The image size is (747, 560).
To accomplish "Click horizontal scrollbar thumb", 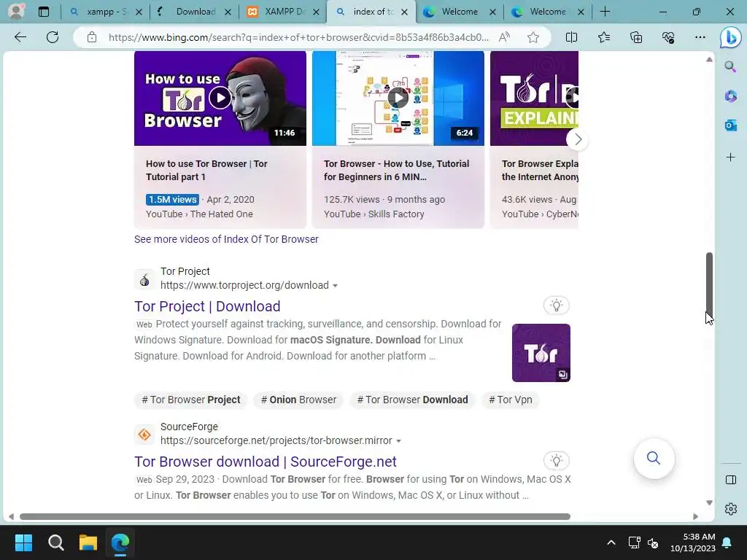I will pos(295,517).
